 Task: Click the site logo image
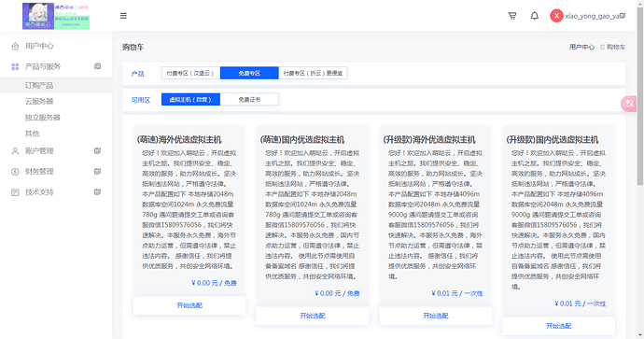56,16
